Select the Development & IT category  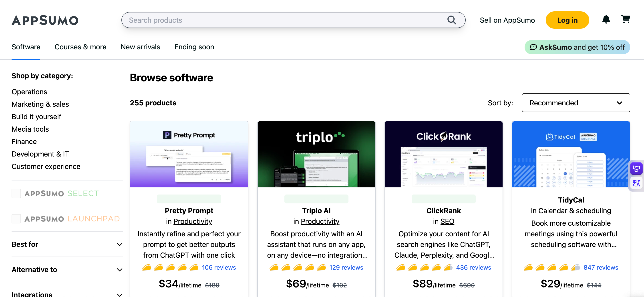[40, 154]
